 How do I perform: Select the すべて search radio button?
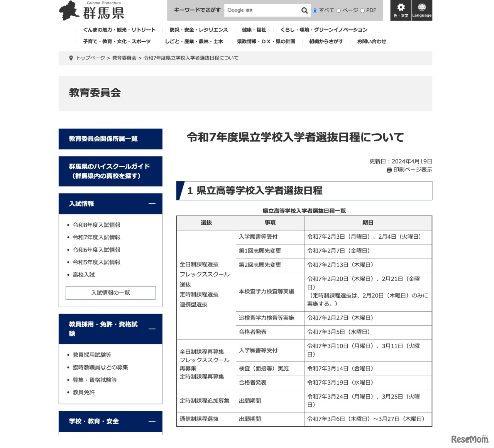tap(315, 10)
